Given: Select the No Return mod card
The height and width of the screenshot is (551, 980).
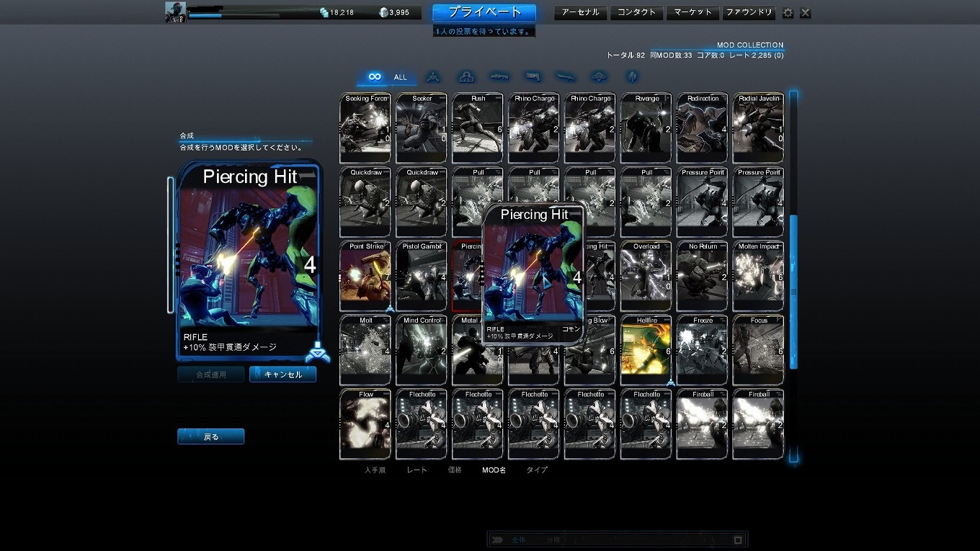Looking at the screenshot, I should click(703, 276).
